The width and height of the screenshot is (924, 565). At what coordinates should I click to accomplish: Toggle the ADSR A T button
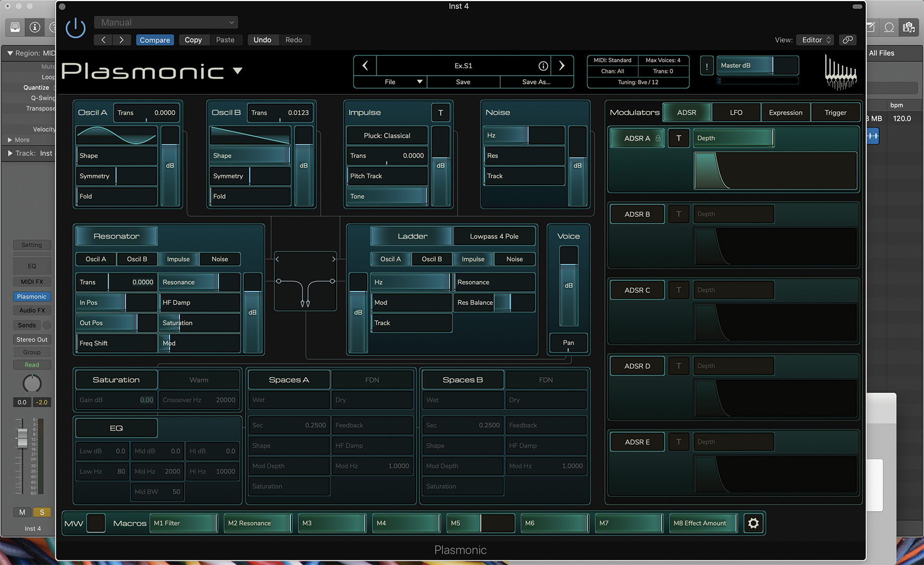point(679,138)
